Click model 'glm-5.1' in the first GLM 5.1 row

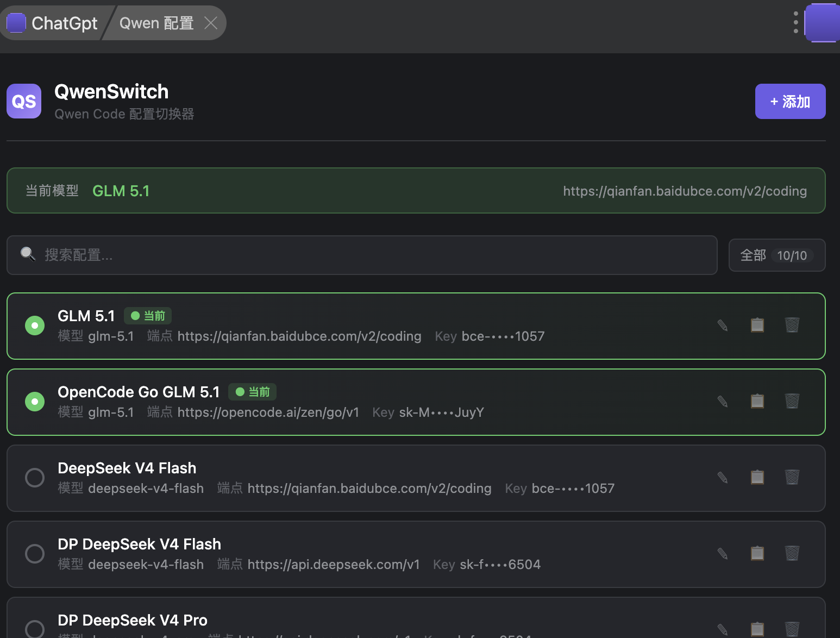pos(111,336)
